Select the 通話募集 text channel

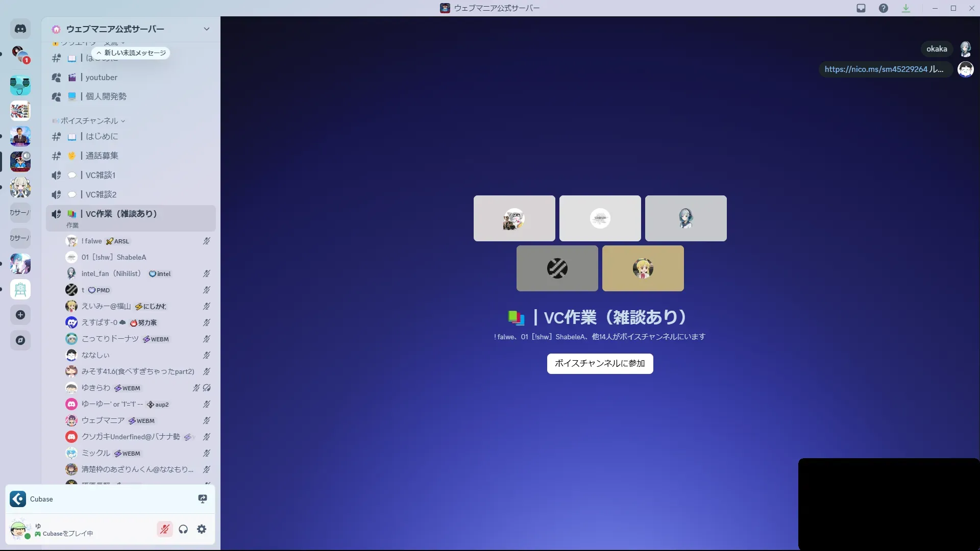point(102,156)
